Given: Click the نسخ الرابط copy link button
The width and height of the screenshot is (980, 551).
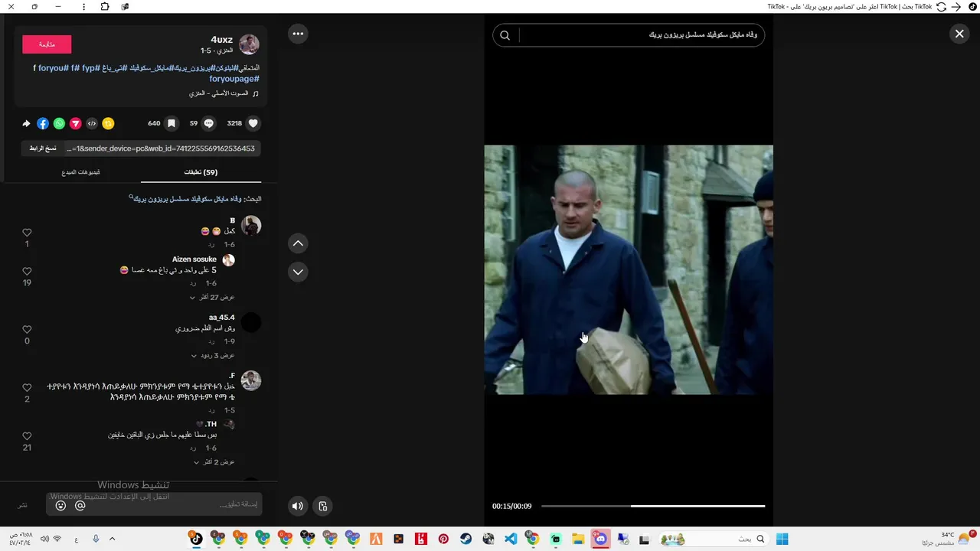Looking at the screenshot, I should (x=43, y=148).
